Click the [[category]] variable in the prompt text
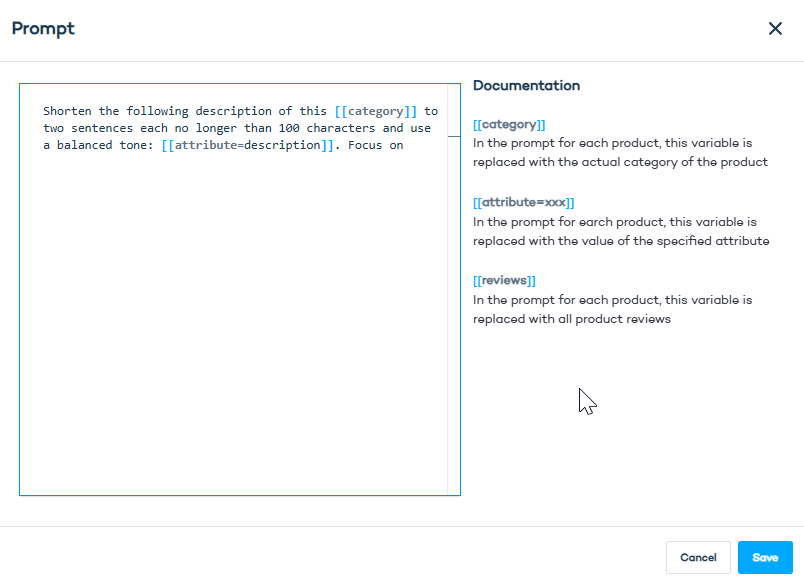 [376, 111]
